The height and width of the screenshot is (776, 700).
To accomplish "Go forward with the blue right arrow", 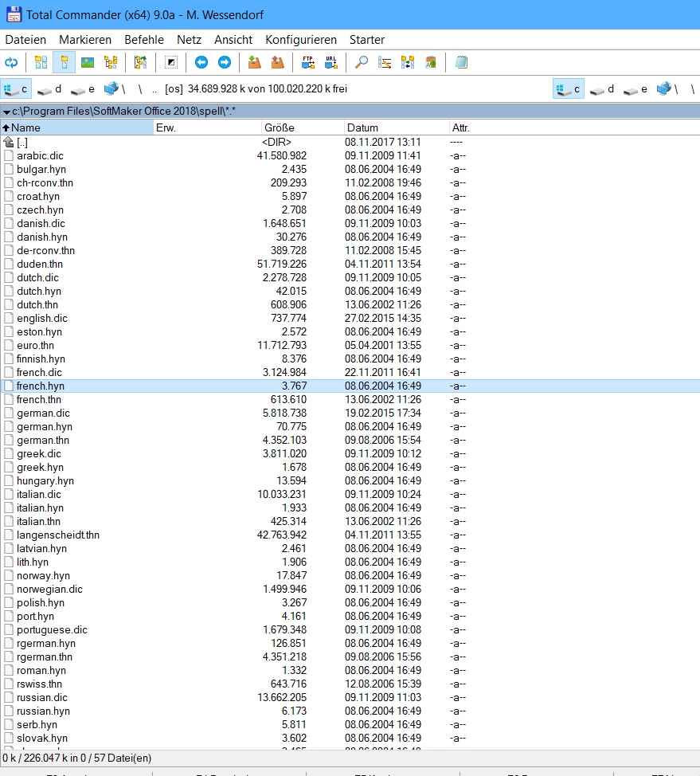I will tap(225, 62).
